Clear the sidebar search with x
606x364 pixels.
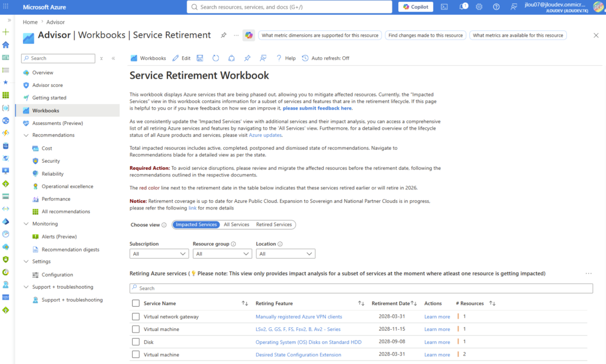101,59
